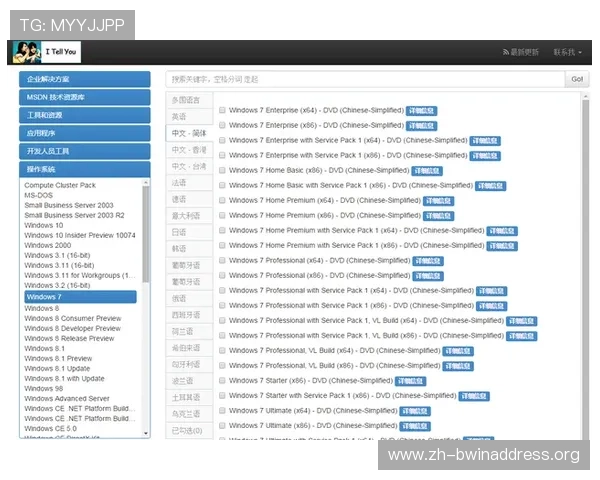This screenshot has width=600, height=480.
Task: Click the file list vertical scrollbar
Action: pyautogui.click(x=585, y=268)
